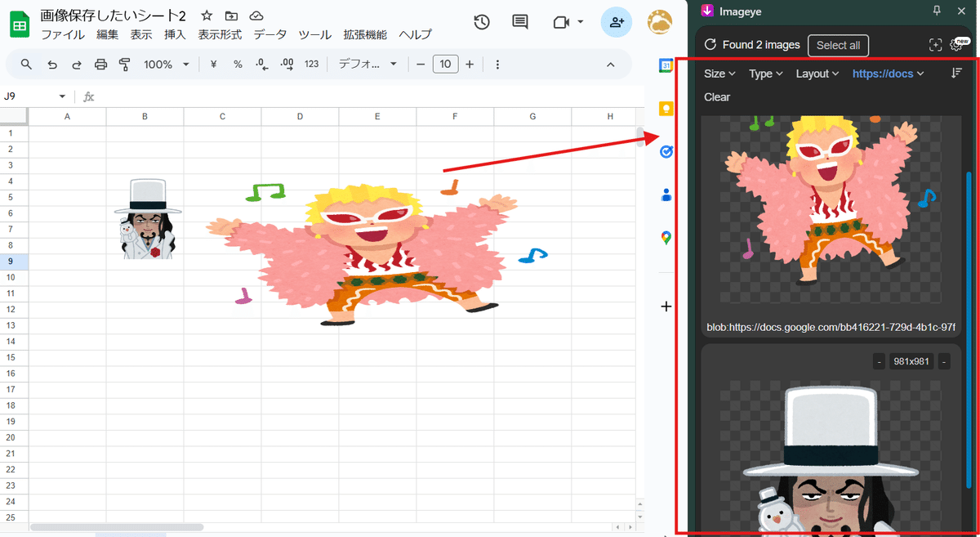Open Contacts in side panel
Image resolution: width=980 pixels, height=537 pixels.
click(x=666, y=195)
